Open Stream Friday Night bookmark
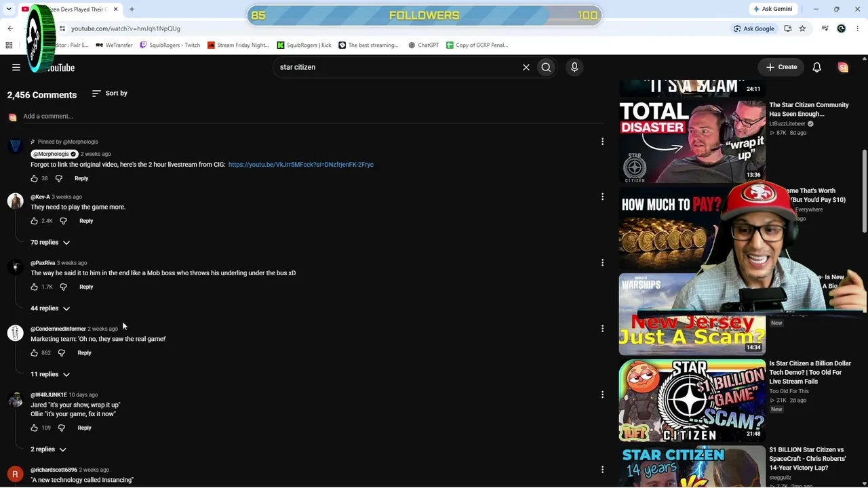Image resolution: width=868 pixels, height=488 pixels. (238, 45)
